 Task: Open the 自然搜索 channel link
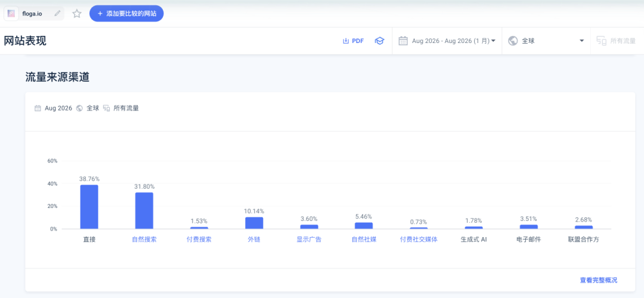[144, 239]
